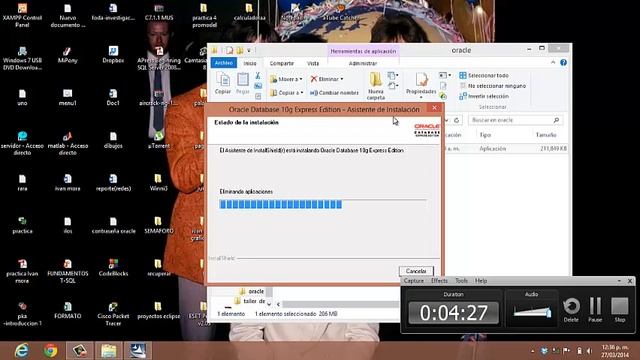Switch to the Inicio ribbon tab
The height and width of the screenshot is (360, 640).
point(250,63)
